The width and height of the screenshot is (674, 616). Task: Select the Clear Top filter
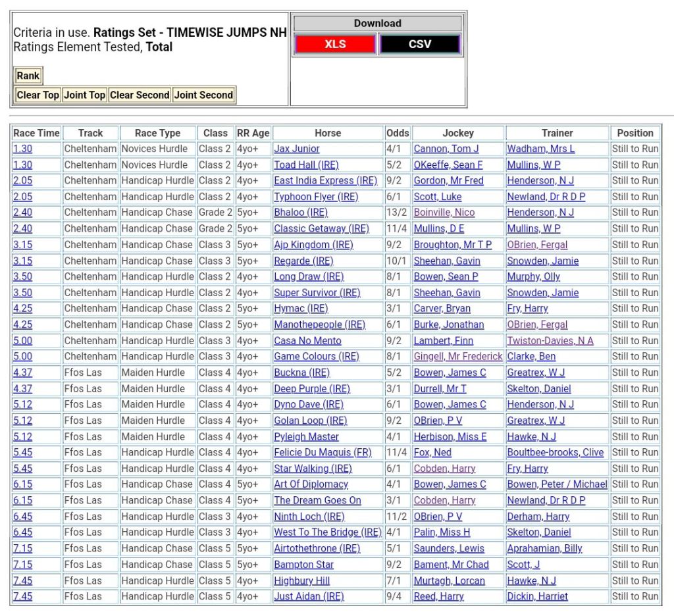[x=38, y=95]
